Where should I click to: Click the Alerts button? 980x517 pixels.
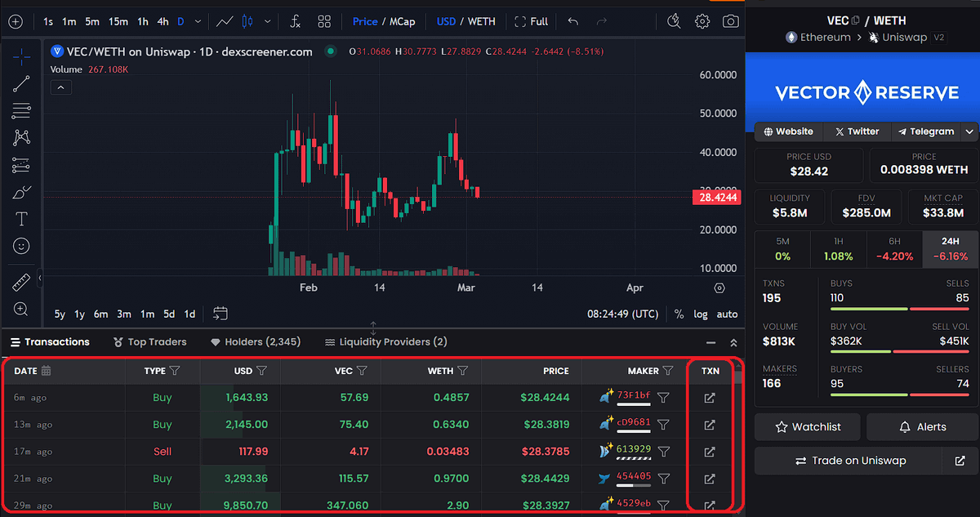point(921,426)
